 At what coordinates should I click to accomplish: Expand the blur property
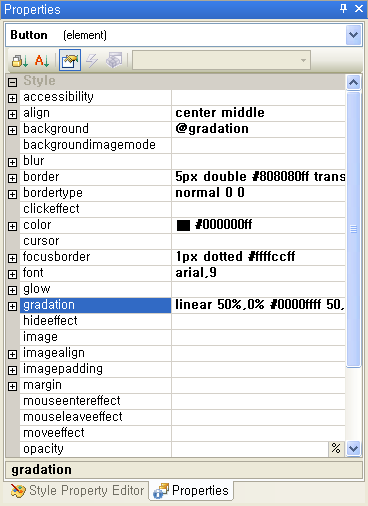coord(12,162)
